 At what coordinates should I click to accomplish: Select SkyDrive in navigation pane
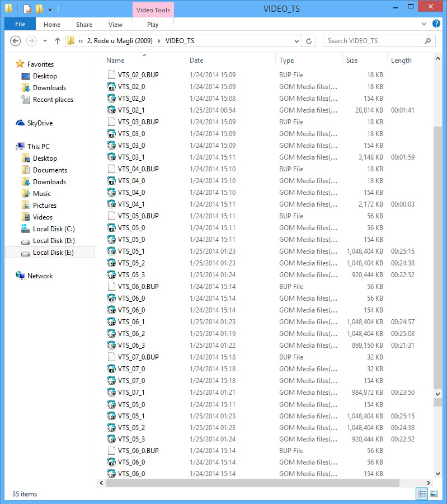pyautogui.click(x=40, y=123)
